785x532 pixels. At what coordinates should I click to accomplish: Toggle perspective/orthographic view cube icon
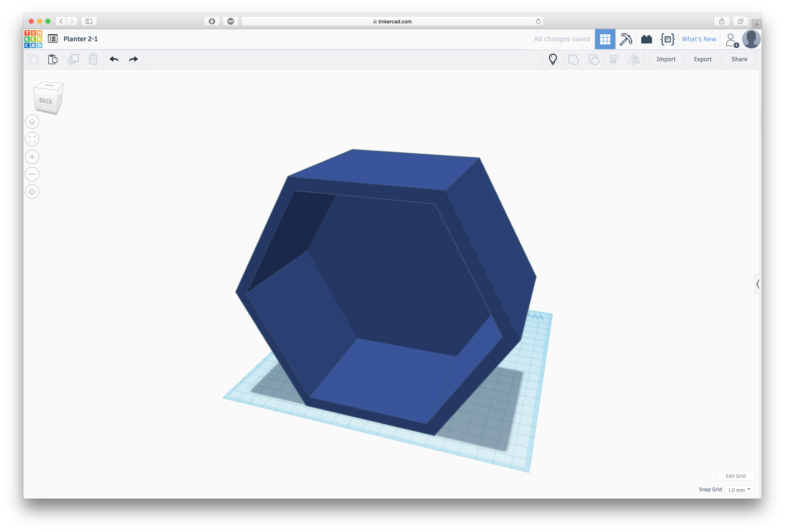pyautogui.click(x=32, y=192)
